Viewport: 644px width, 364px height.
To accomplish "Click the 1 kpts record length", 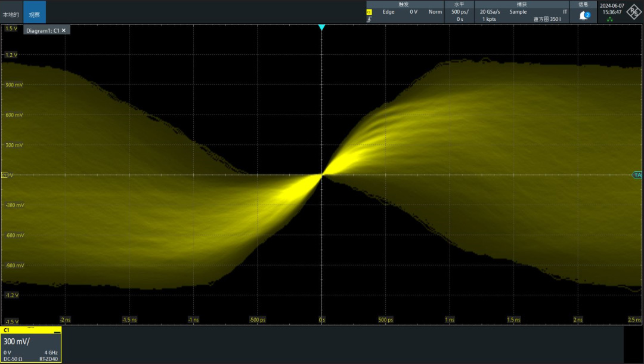I will tap(489, 19).
